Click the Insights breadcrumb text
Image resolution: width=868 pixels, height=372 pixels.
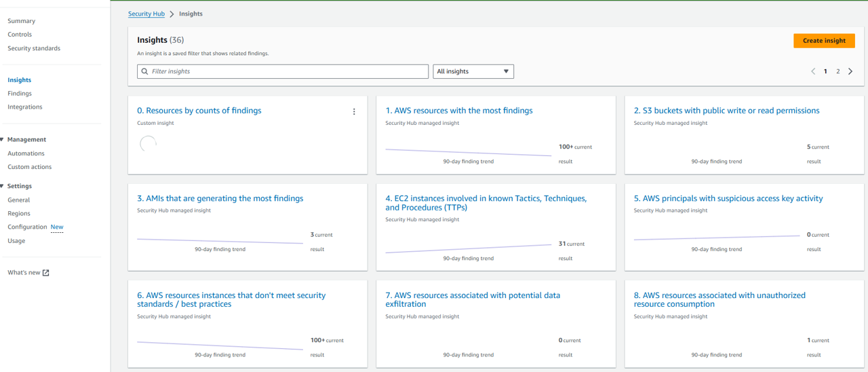191,14
